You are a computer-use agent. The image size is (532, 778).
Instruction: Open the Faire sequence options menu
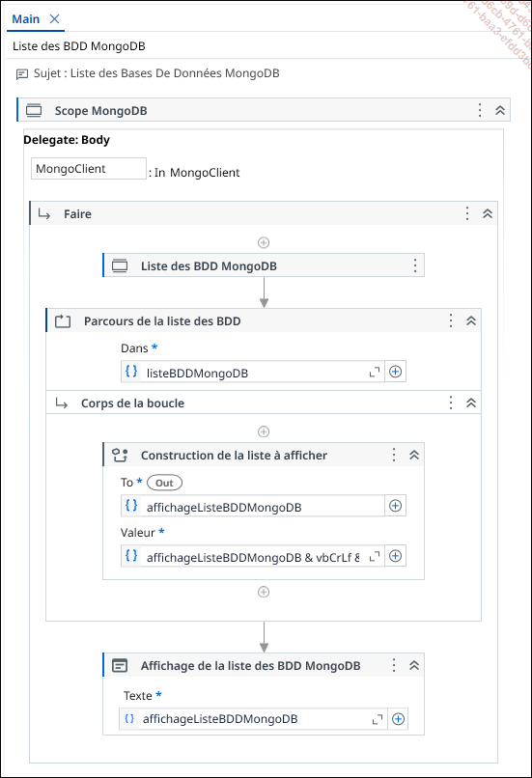coord(467,213)
